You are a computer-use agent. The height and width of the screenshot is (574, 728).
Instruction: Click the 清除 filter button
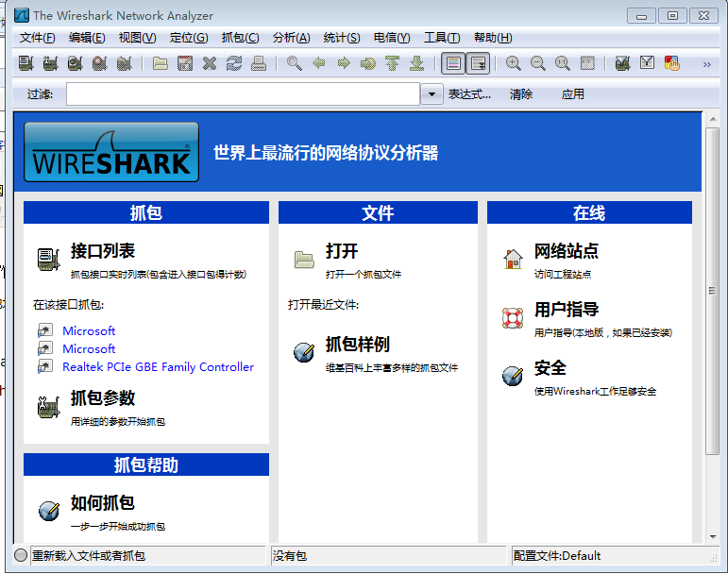521,94
